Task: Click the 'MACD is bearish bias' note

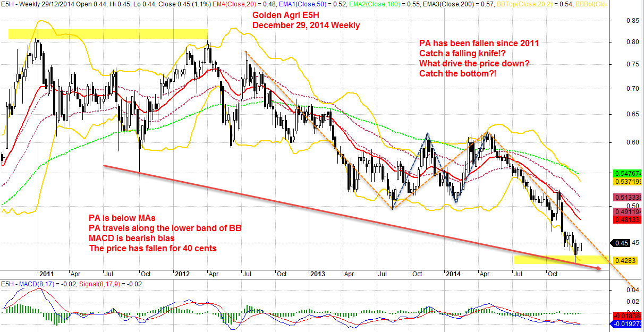Action: tap(132, 238)
